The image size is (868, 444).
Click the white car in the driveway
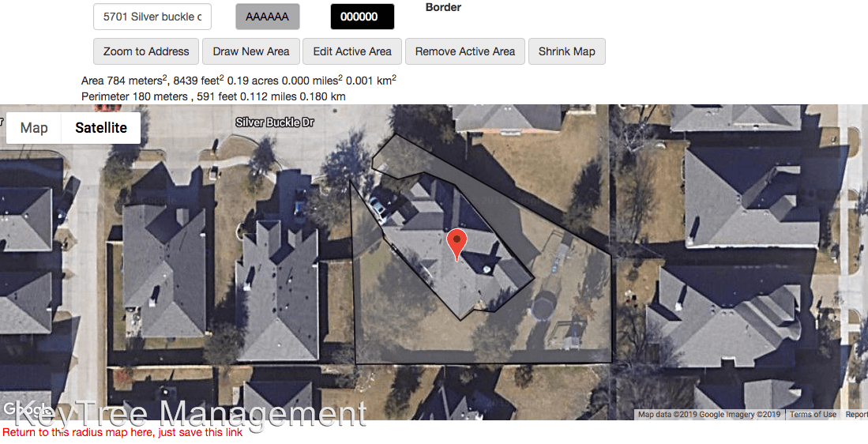(x=378, y=208)
